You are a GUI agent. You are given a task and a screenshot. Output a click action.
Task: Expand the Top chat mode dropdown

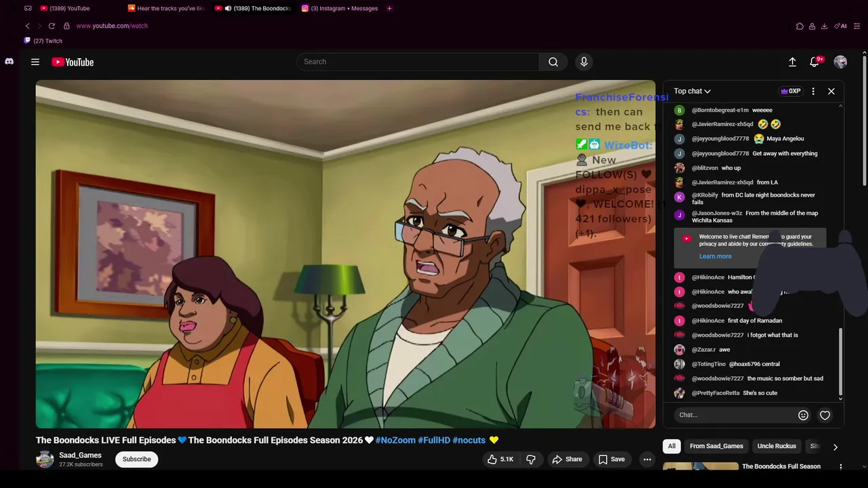[692, 91]
